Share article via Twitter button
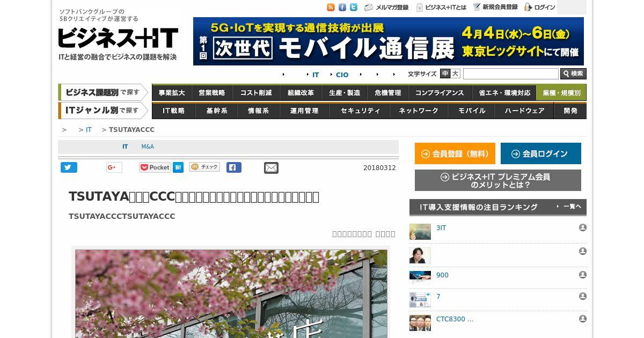 coord(69,167)
